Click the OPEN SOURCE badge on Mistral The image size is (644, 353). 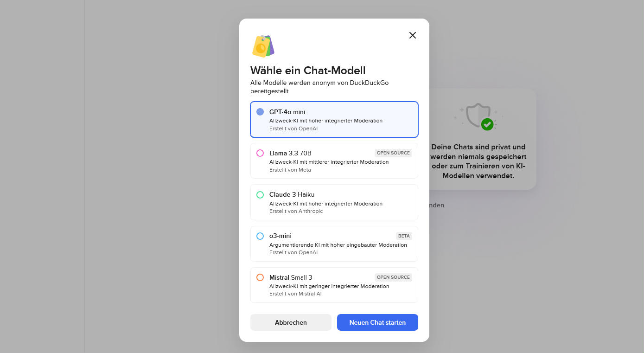(393, 277)
